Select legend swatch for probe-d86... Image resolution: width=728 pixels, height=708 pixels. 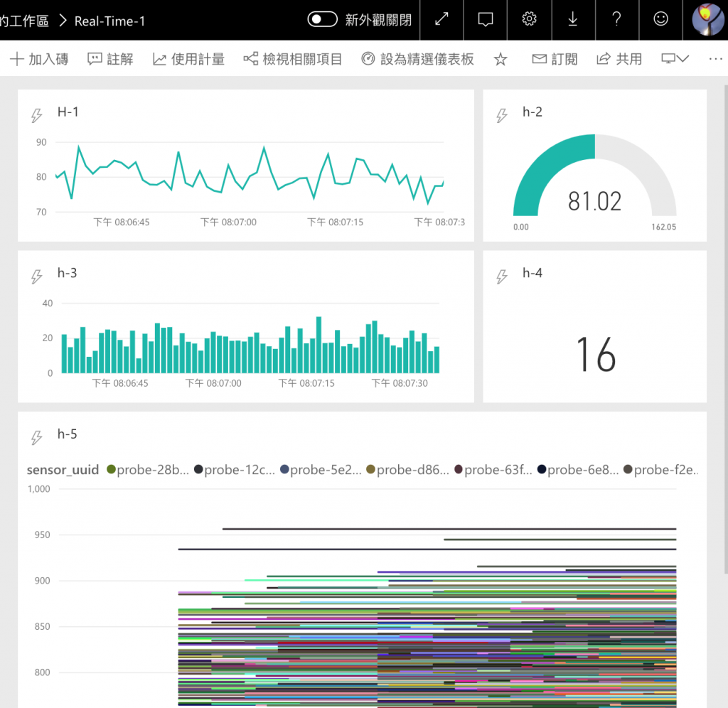(x=370, y=469)
